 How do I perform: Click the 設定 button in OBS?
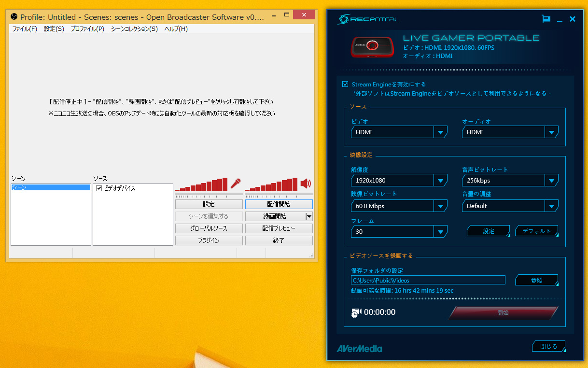[x=209, y=204]
